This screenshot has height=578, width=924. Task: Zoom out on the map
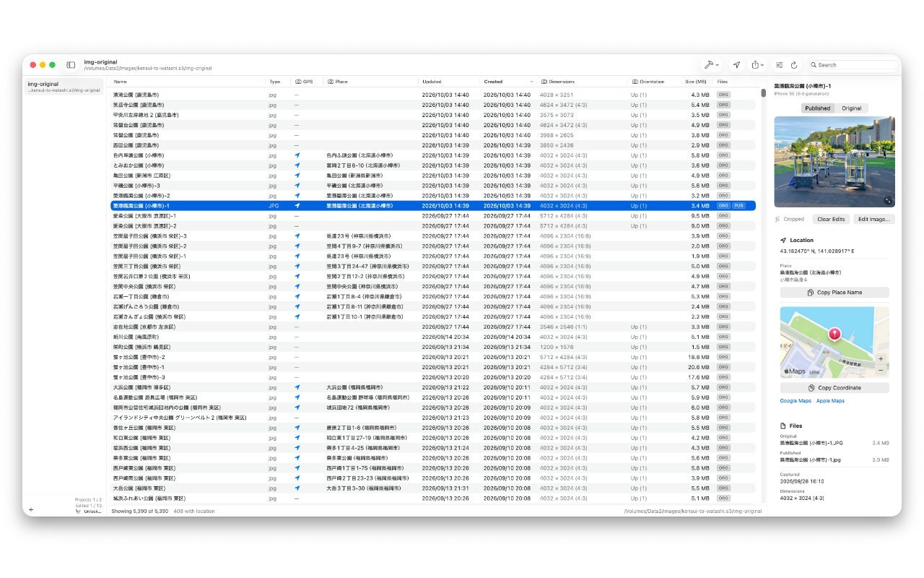[x=881, y=370]
